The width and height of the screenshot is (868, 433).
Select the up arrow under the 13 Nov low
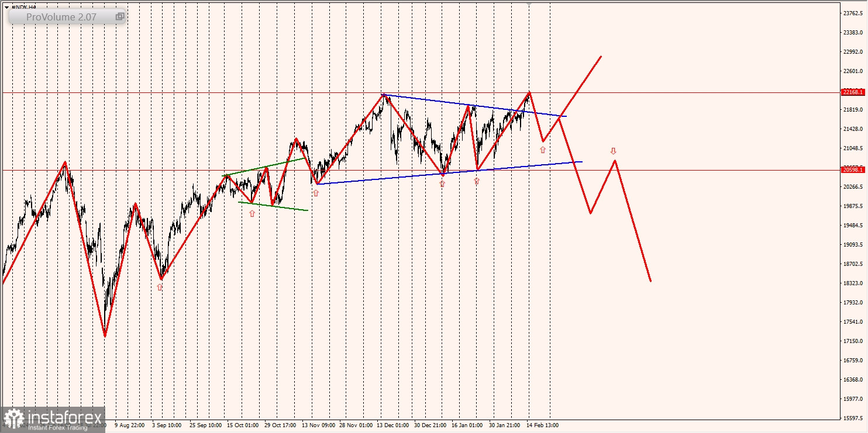coord(316,192)
